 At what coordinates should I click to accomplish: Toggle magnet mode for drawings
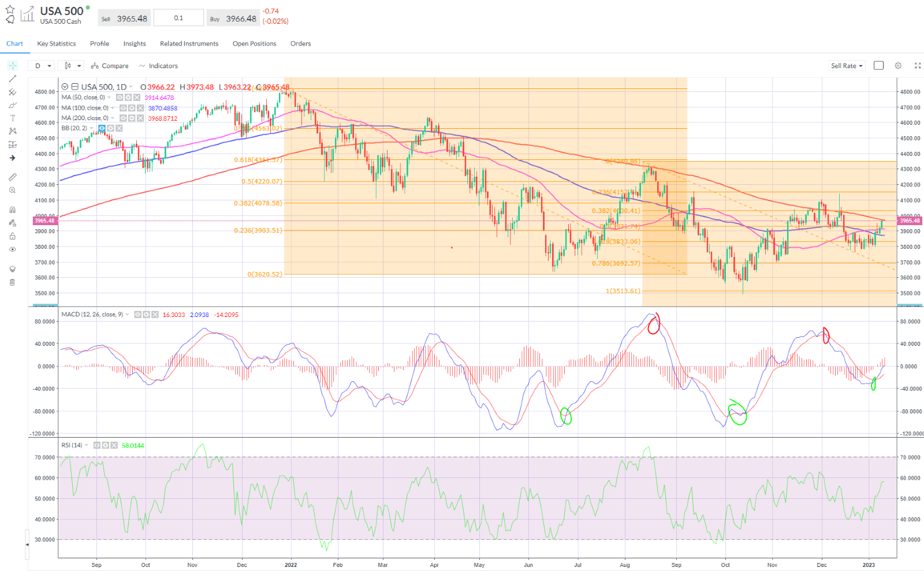12,210
